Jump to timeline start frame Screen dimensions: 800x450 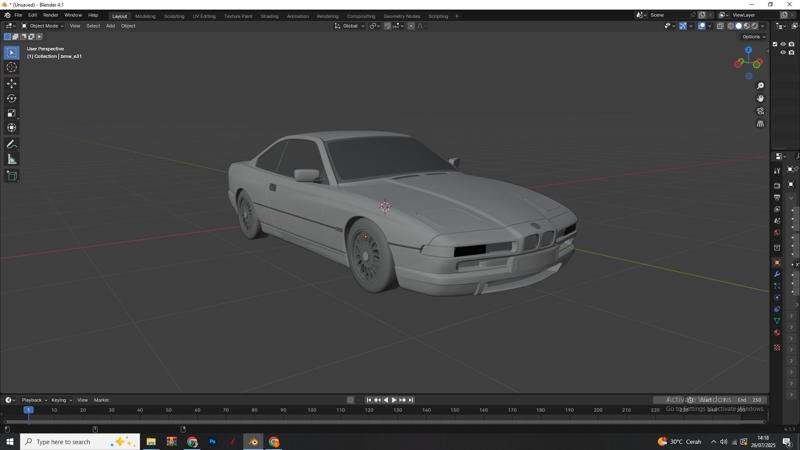(369, 400)
